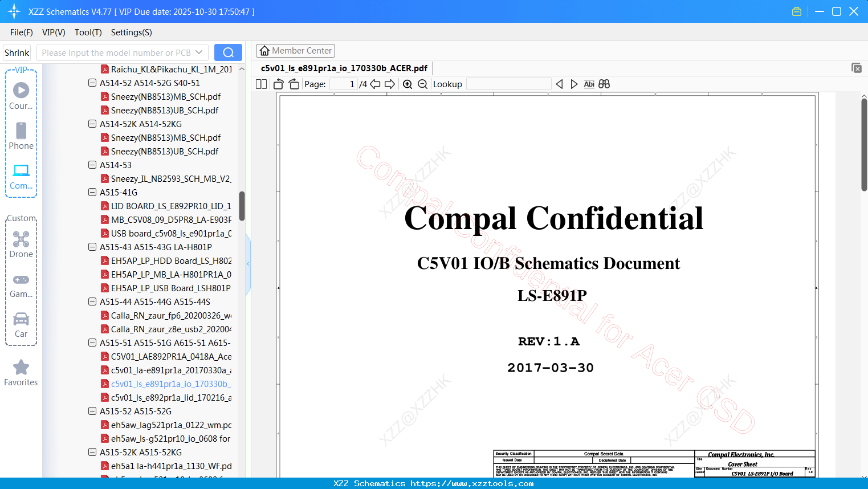The height and width of the screenshot is (489, 868).
Task: Zoom out of the schematic
Action: pos(422,84)
